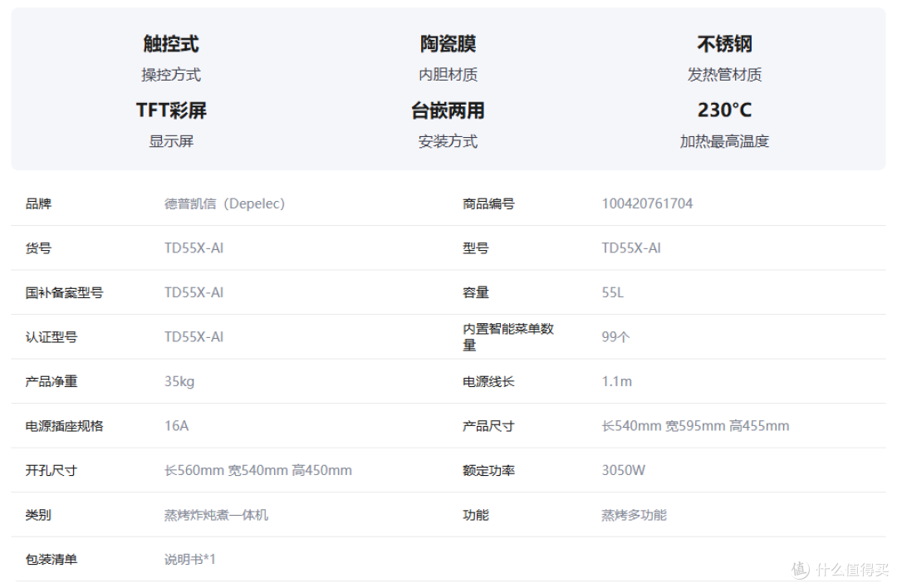Select packing list value 说明书*1

pos(190,560)
